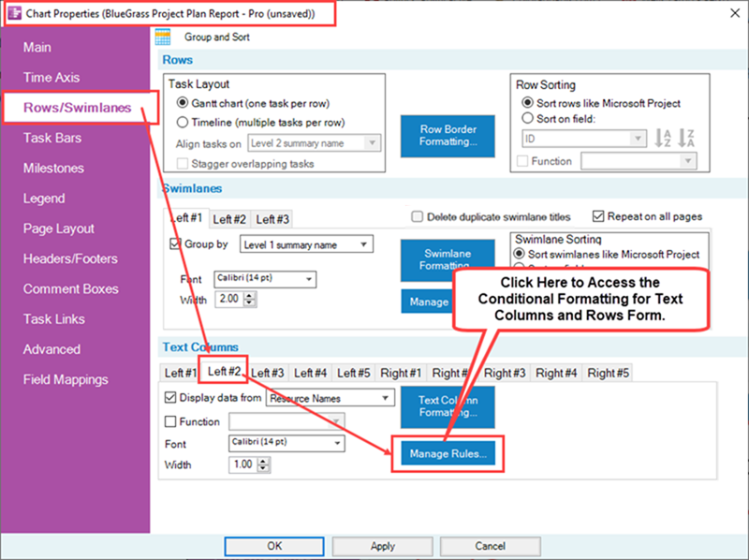749x560 pixels.
Task: Switch to Text Columns Right #1 tab
Action: click(x=401, y=373)
